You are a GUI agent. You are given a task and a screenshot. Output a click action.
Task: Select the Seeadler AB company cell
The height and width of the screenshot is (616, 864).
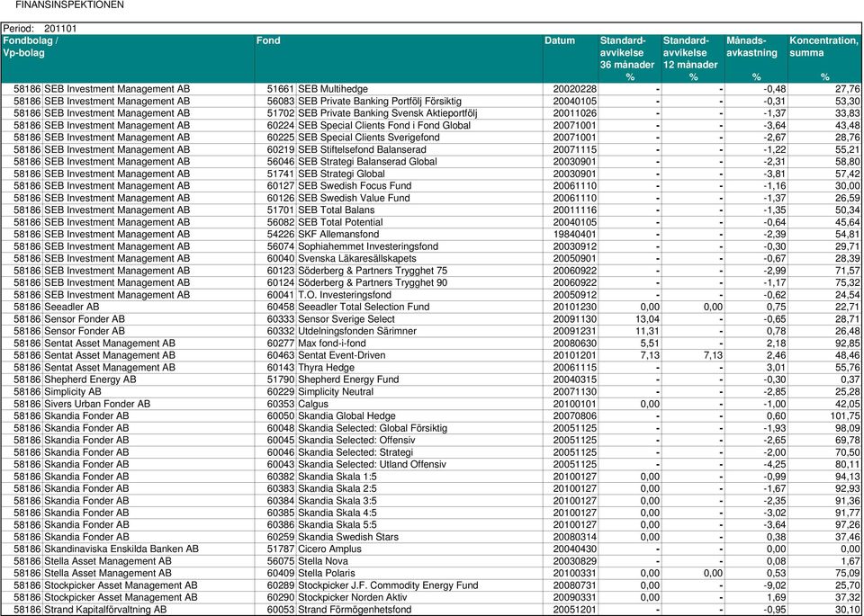tap(72, 308)
